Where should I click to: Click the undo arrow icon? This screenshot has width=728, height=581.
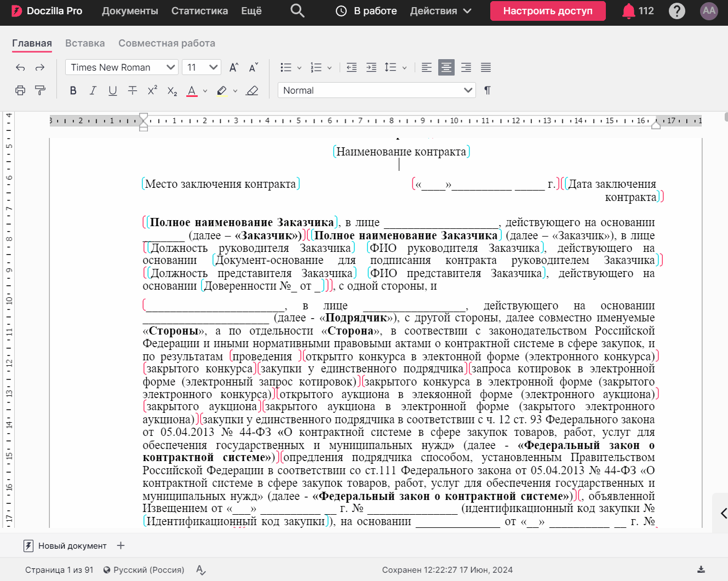click(x=20, y=67)
